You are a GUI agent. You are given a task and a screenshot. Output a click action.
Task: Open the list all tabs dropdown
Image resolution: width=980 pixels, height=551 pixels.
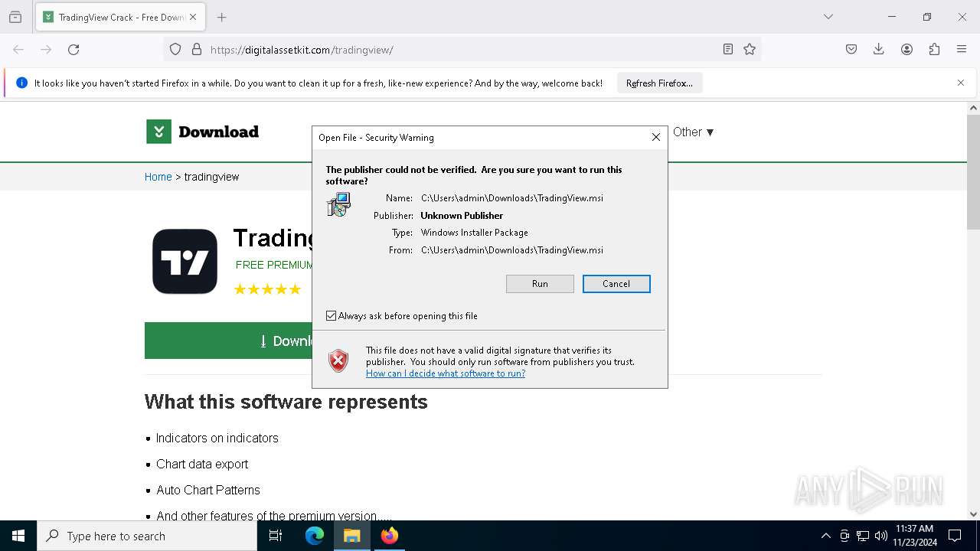[828, 17]
